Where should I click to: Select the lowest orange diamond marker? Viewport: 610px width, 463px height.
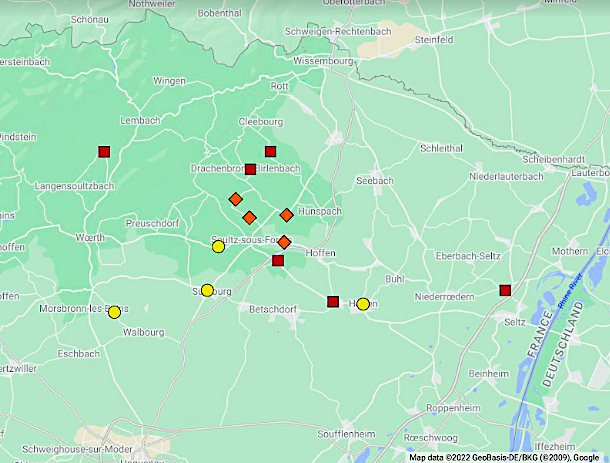tap(284, 242)
